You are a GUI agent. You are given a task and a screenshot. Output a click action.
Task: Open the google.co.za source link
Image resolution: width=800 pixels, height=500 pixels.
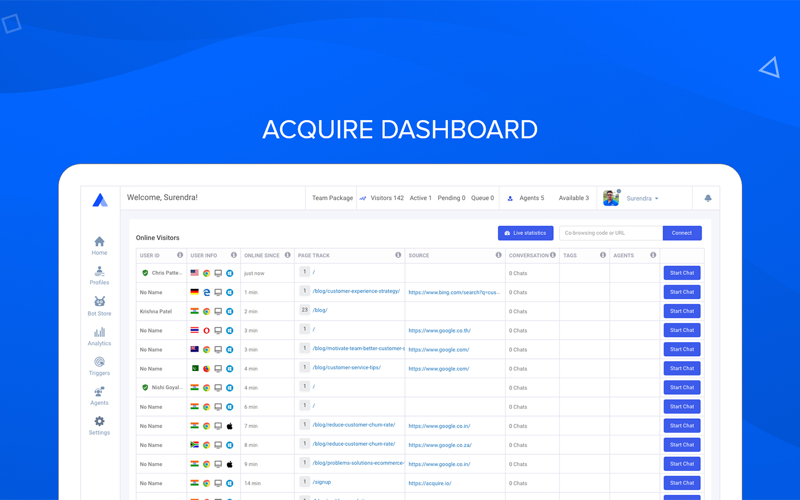(x=440, y=445)
